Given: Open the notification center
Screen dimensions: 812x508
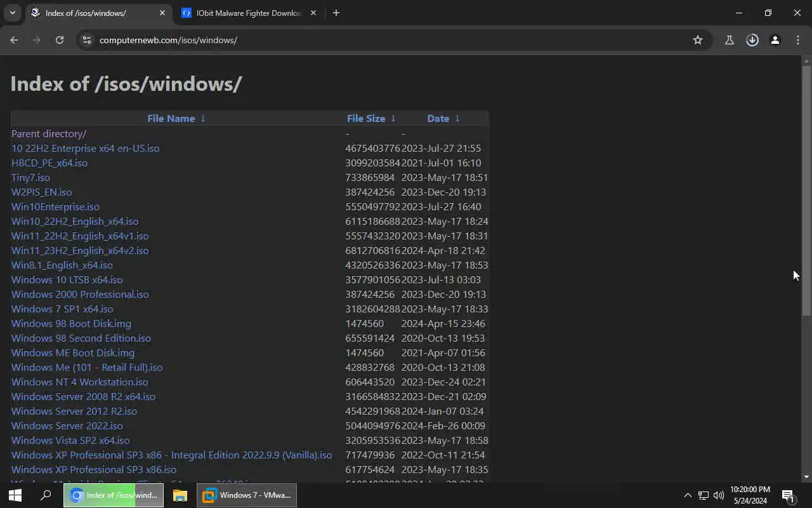Looking at the screenshot, I should [x=788, y=495].
